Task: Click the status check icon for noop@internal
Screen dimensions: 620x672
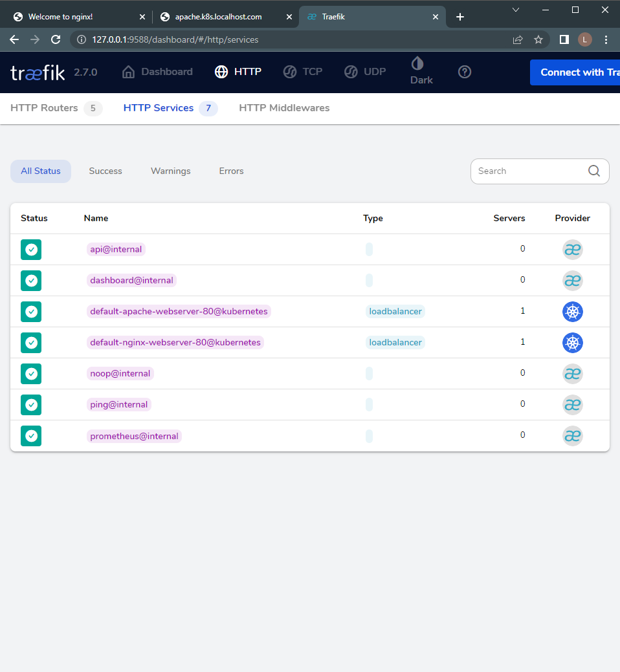Action: 31,374
